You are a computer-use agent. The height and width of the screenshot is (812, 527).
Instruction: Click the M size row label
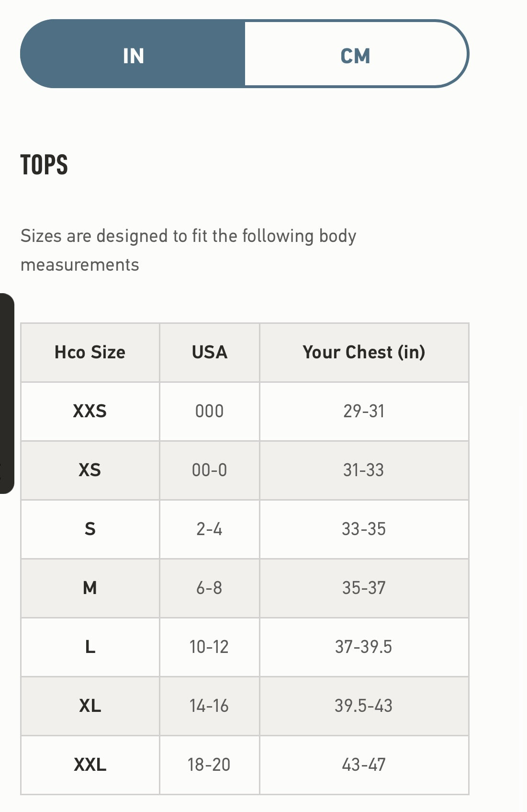coord(90,588)
